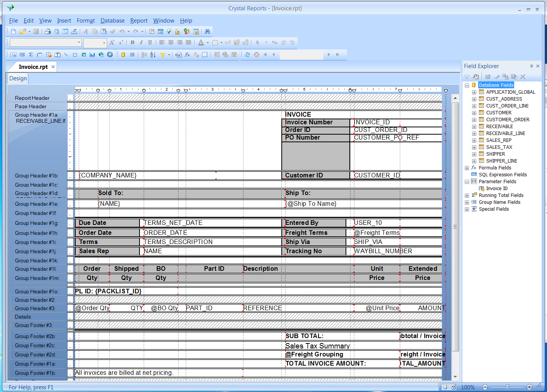Expand the CUSTOMER table node
Screen dimensions: 547x392
(474, 113)
